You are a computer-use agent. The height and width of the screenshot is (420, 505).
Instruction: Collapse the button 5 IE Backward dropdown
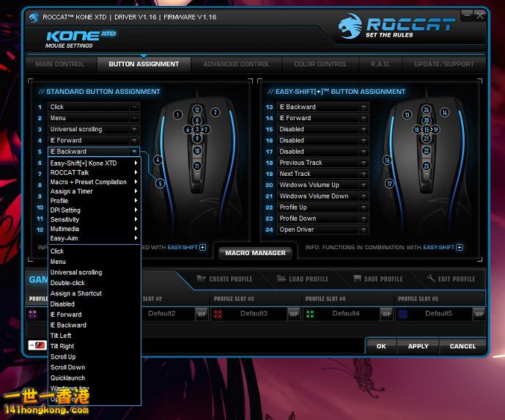(134, 152)
